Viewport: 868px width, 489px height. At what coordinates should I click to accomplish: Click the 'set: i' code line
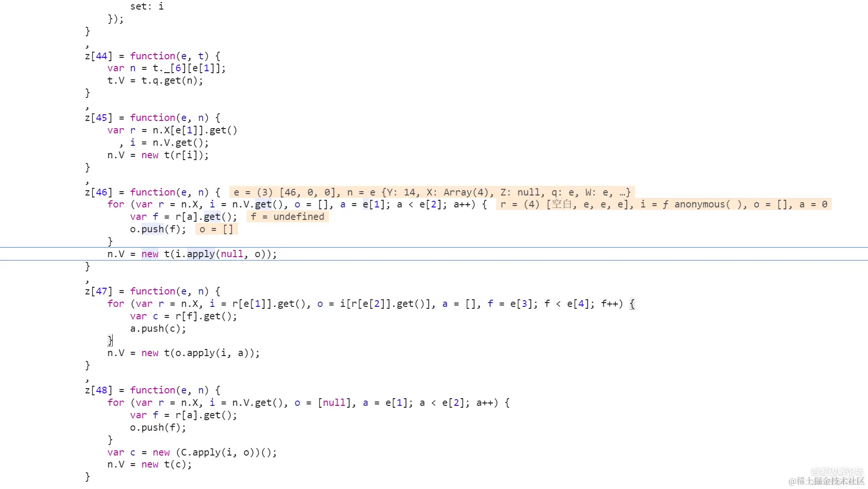click(x=147, y=6)
